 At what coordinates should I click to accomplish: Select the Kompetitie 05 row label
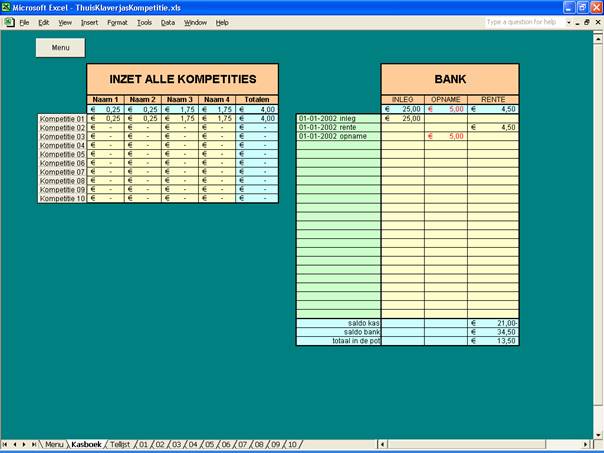coord(62,154)
